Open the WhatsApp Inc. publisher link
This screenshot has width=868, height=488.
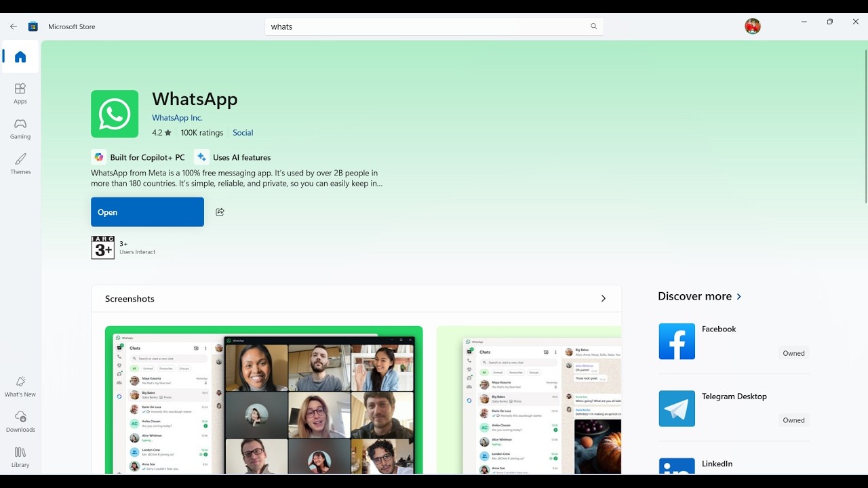point(177,118)
